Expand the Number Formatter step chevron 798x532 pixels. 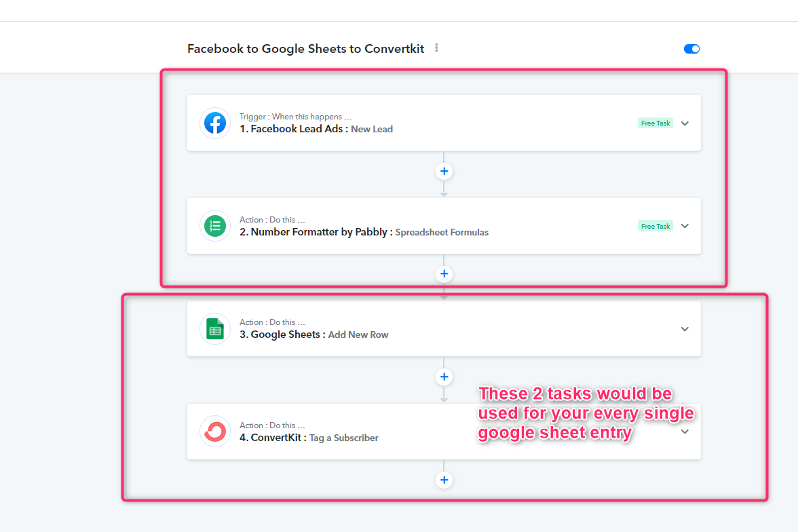(685, 226)
